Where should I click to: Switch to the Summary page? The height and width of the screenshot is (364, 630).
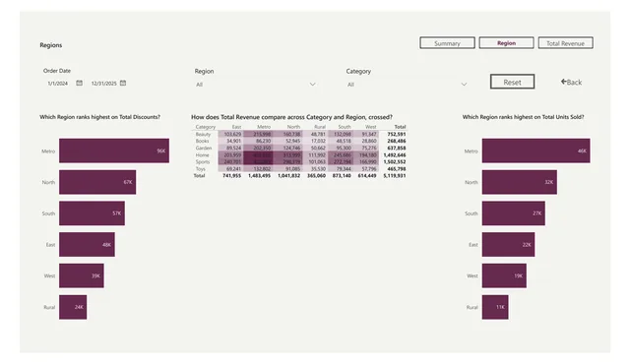(x=447, y=43)
